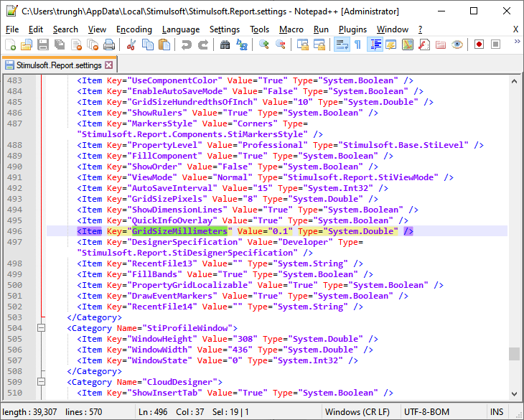This screenshot has width=524, height=420.
Task: Click the highlighted "GridSizeMillimeters" key text
Action: [x=179, y=231]
